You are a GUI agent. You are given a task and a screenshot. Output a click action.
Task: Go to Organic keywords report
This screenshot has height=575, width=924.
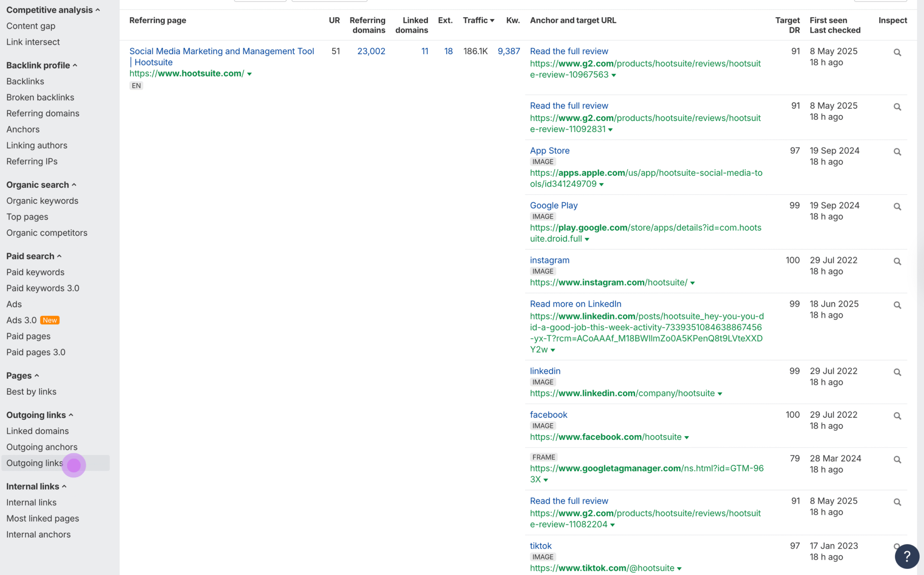pos(42,201)
